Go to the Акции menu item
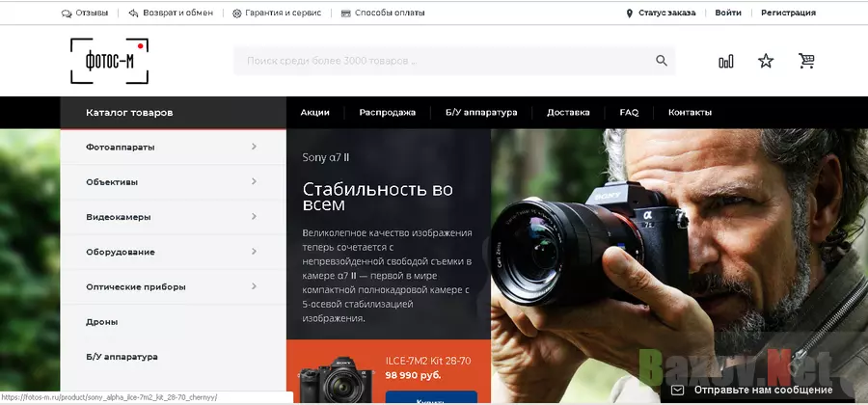Screen dimensions: 868x405 (315, 112)
